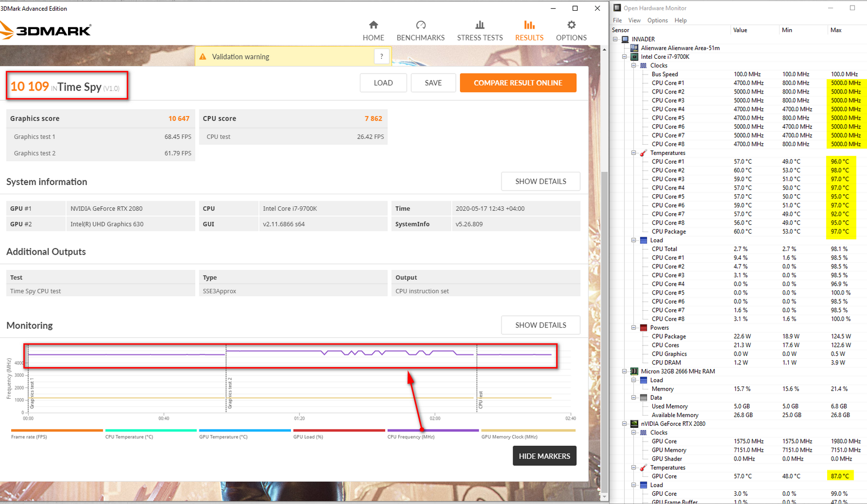The image size is (867, 504).
Task: Collapse the nVIDIA GeForce RTX 2080 node
Action: pos(625,424)
